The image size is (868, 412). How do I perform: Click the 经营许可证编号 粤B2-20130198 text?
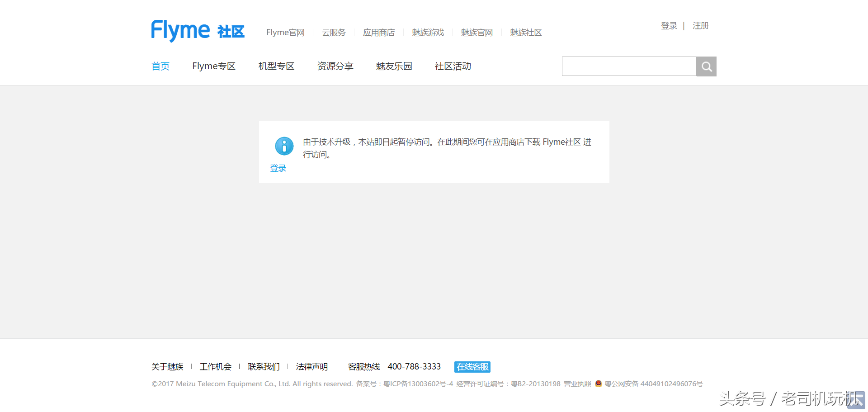coord(508,384)
